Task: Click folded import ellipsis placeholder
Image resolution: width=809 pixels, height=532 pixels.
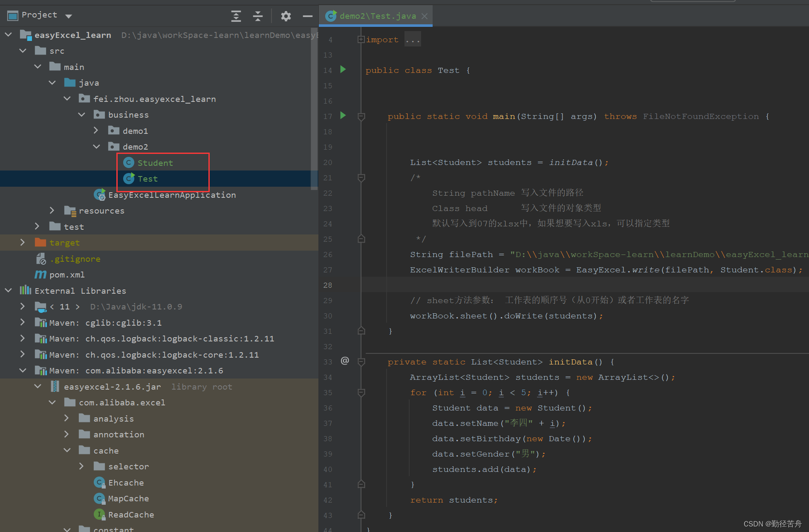Action: tap(413, 39)
